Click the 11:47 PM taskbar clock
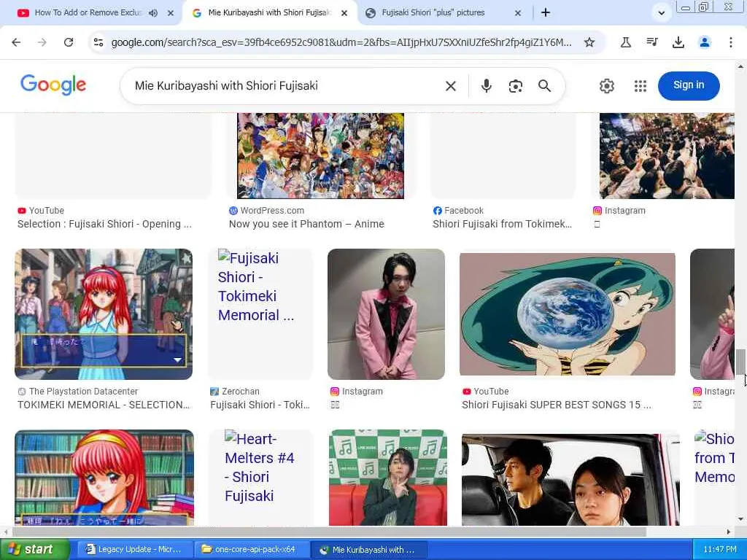Viewport: 747px width, 560px height. click(719, 550)
